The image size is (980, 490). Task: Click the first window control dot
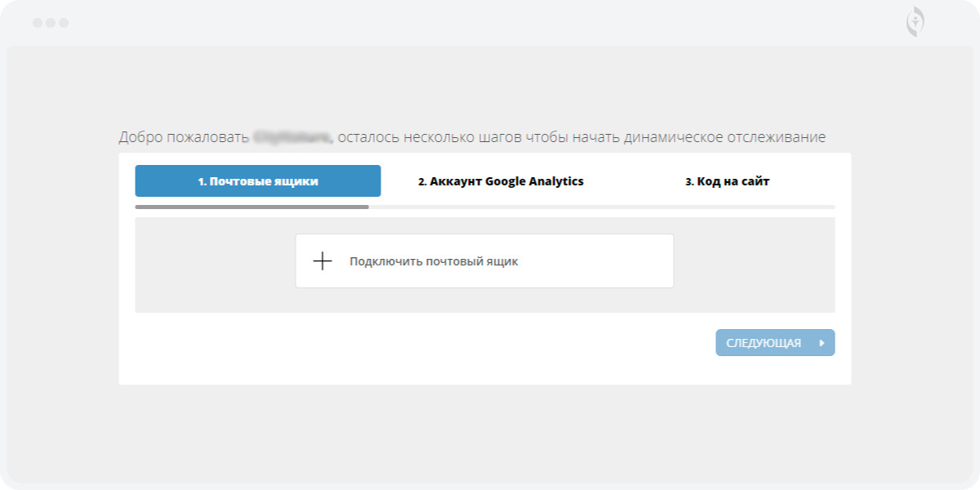[38, 23]
